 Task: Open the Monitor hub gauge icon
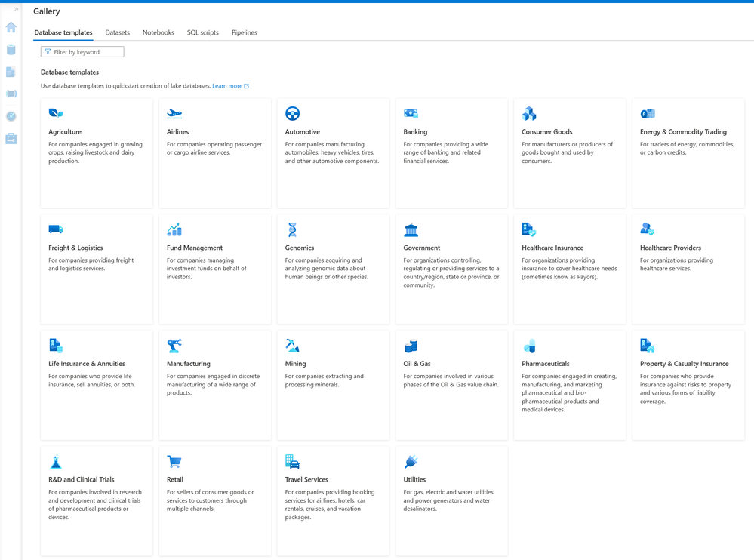(x=11, y=116)
